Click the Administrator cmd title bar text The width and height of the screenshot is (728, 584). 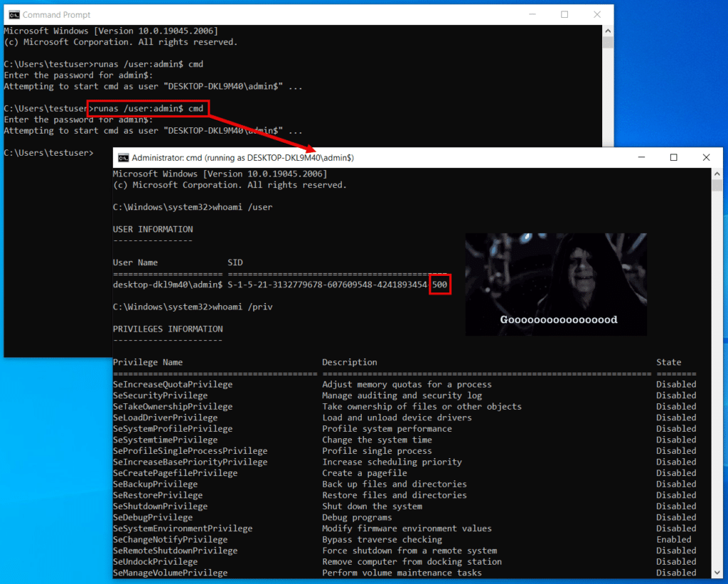coord(242,158)
